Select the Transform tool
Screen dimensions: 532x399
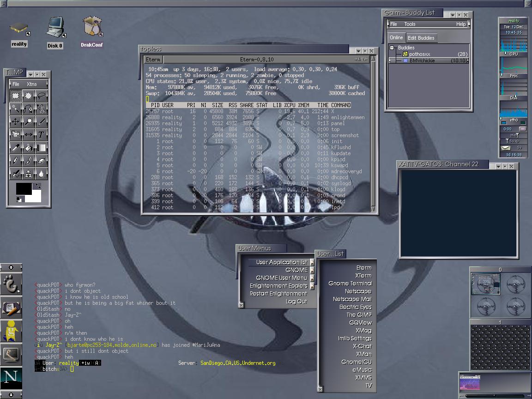16,135
